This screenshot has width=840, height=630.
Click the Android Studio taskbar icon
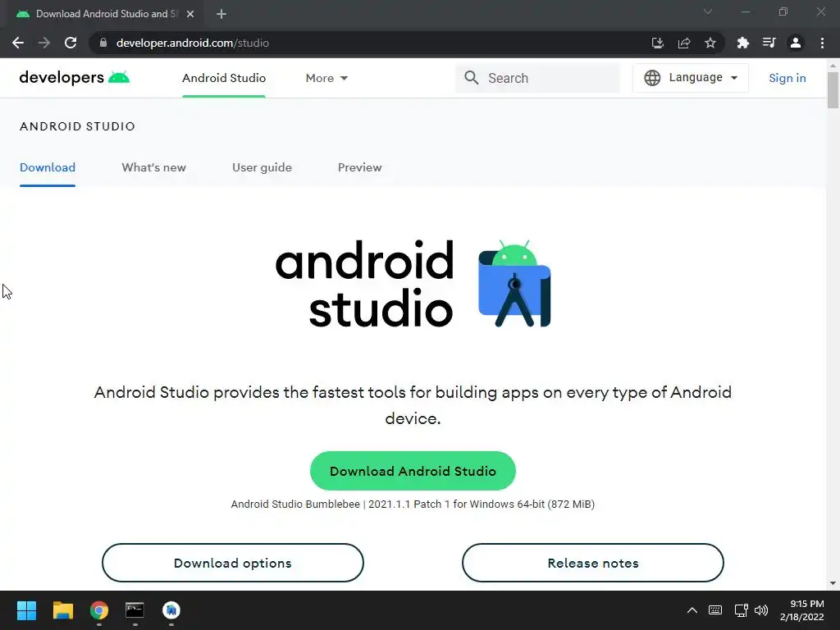[171, 610]
